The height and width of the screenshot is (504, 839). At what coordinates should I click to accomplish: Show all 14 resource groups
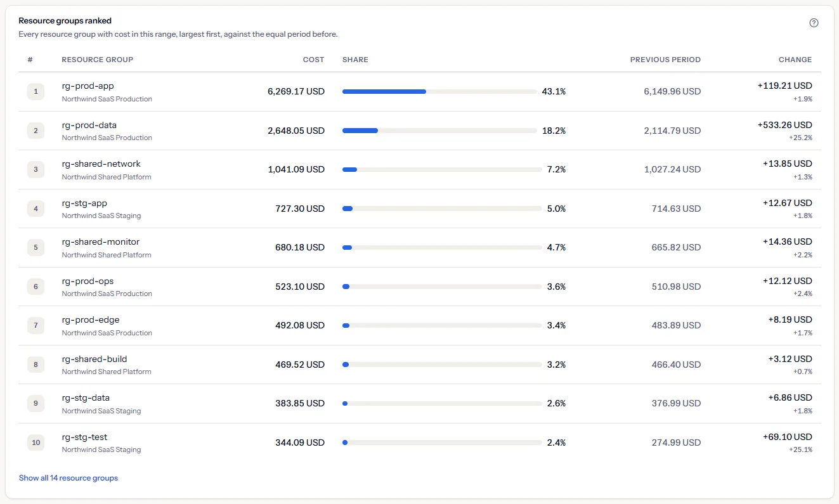click(x=68, y=478)
